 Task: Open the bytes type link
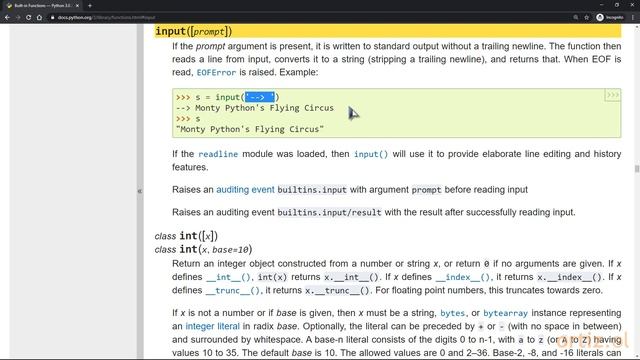click(452, 313)
